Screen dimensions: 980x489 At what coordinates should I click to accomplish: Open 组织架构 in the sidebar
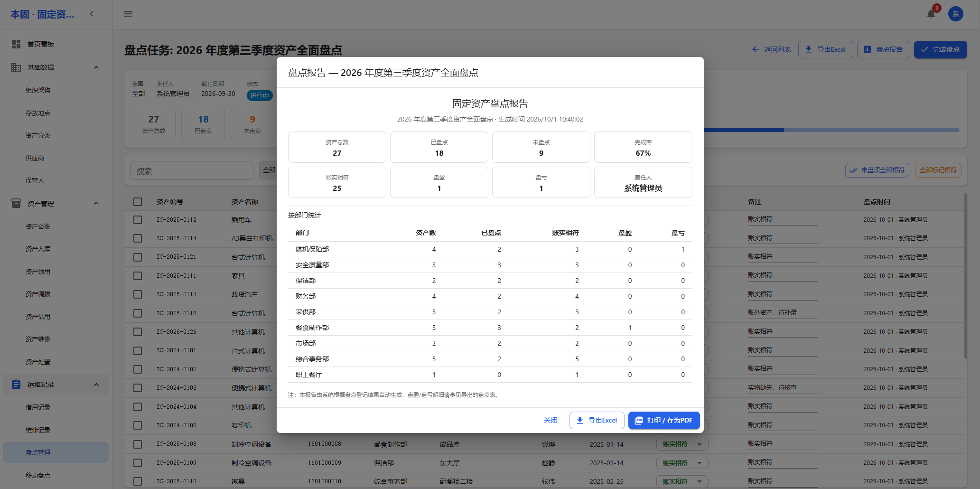tap(38, 90)
